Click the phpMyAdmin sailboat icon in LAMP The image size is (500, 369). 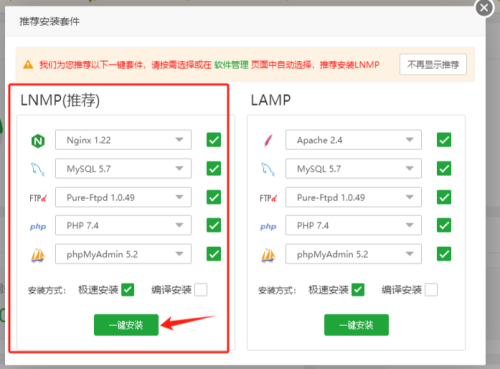268,255
